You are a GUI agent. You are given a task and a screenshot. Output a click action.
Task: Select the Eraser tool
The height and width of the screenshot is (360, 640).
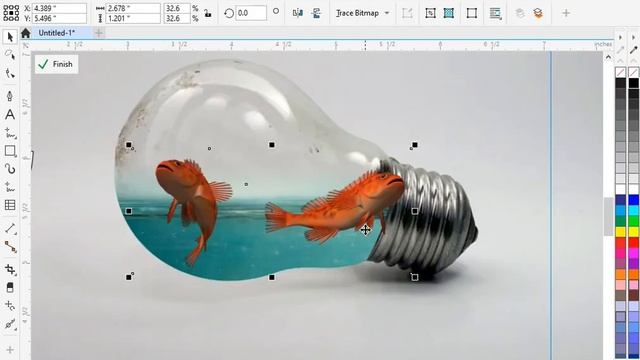10,287
